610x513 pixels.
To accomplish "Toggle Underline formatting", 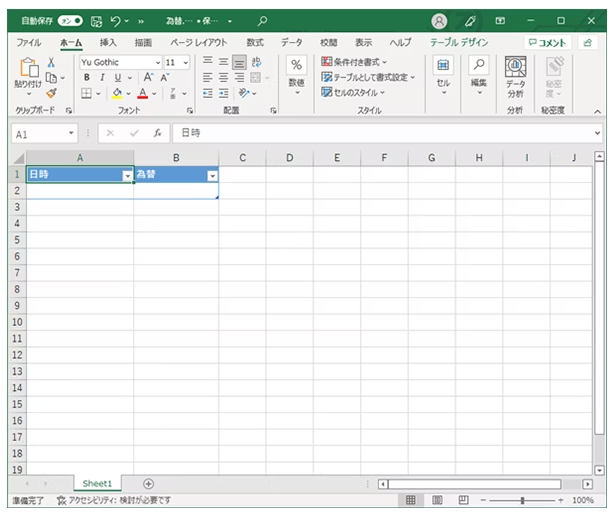I will click(x=117, y=78).
